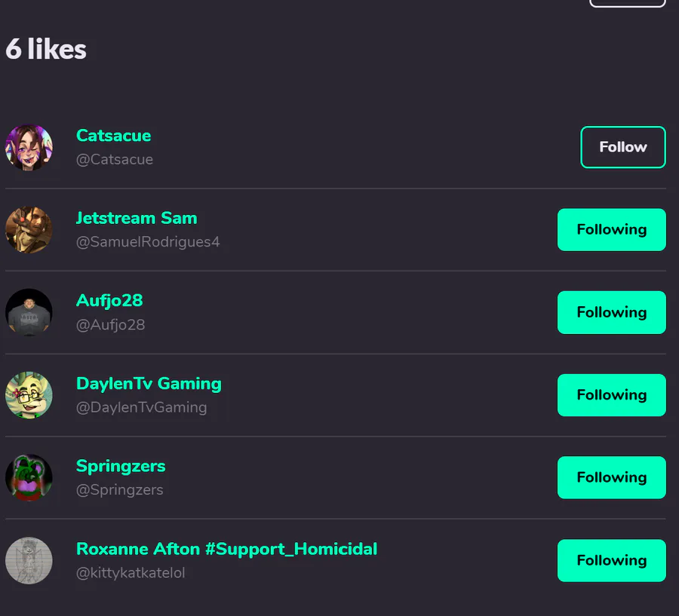Viewport: 679px width, 616px height.
Task: Open Roxanne Afton's sketch avatar
Action: (29, 560)
